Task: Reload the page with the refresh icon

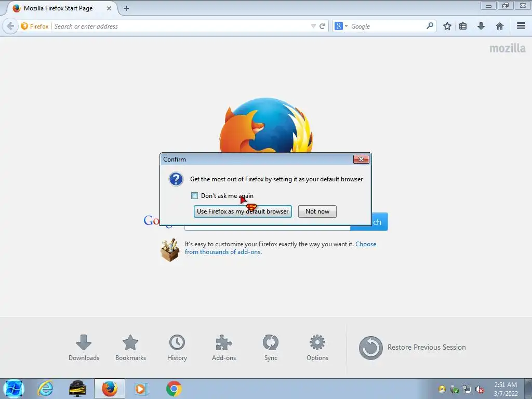Action: (x=322, y=26)
